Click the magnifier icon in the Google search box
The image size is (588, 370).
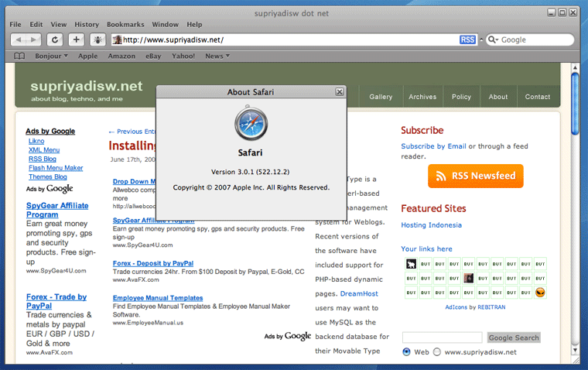click(491, 39)
